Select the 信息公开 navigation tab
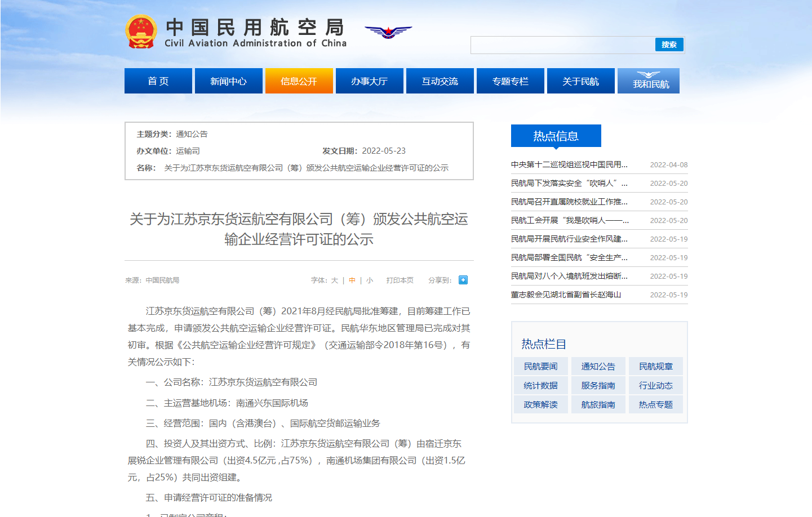The width and height of the screenshot is (812, 517). coord(299,81)
